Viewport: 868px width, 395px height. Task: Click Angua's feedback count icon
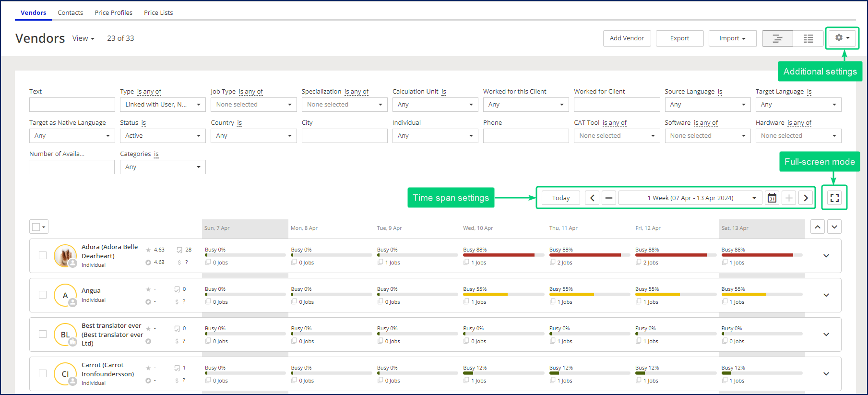(x=177, y=289)
